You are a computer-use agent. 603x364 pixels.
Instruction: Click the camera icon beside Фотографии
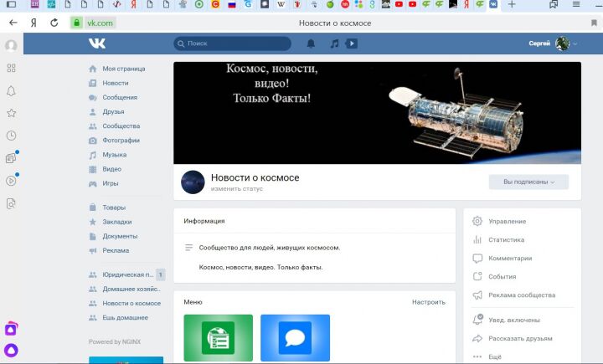(x=93, y=141)
